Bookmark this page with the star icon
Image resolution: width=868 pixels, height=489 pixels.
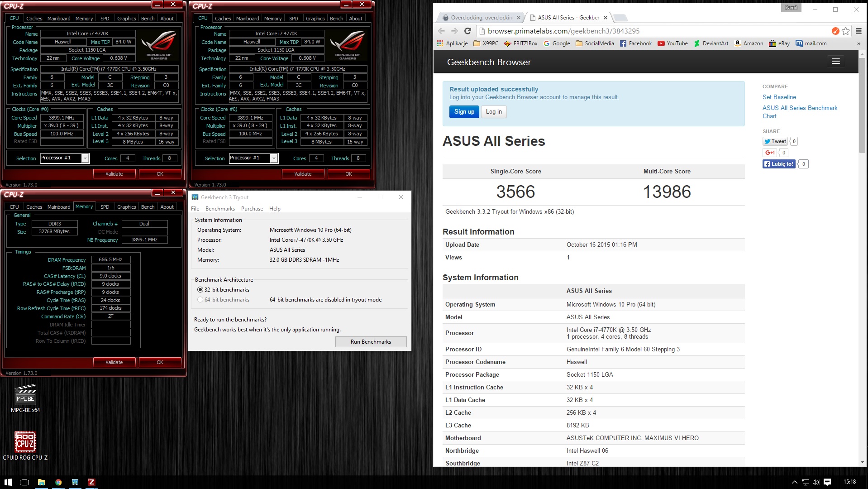click(845, 31)
